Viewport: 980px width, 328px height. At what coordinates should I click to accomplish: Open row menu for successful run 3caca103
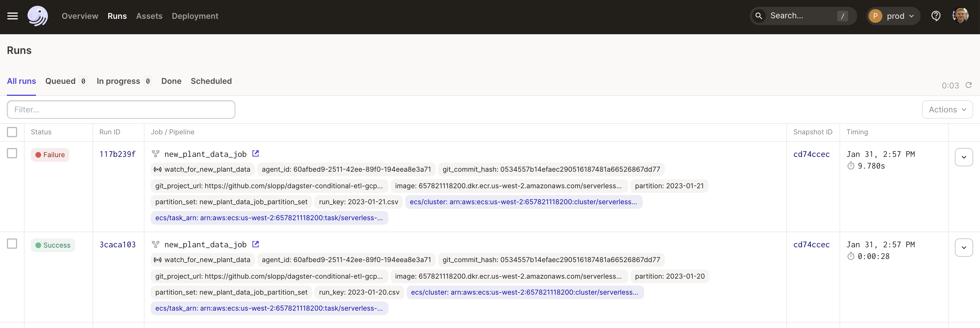pyautogui.click(x=964, y=247)
